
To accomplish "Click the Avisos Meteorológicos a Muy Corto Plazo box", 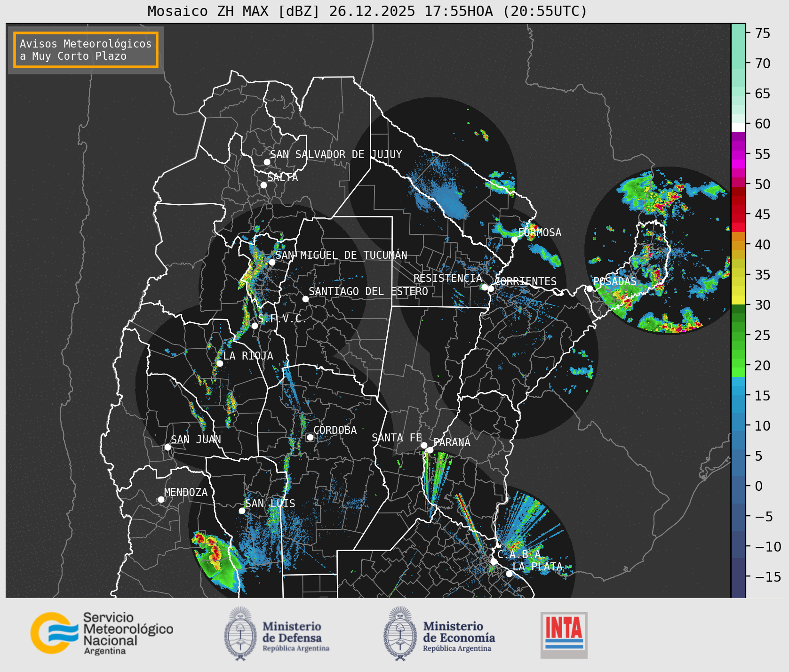I will tap(86, 50).
